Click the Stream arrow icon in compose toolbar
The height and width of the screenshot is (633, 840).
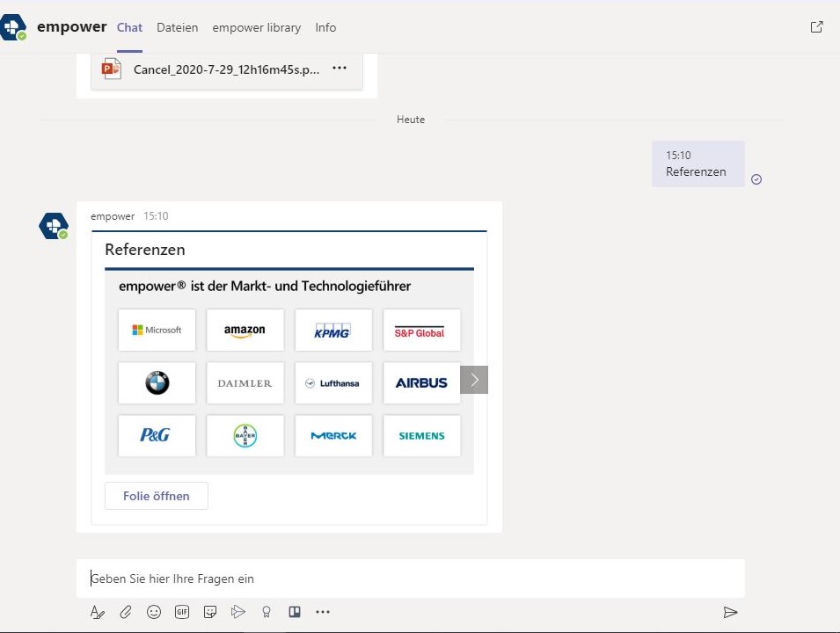point(237,612)
